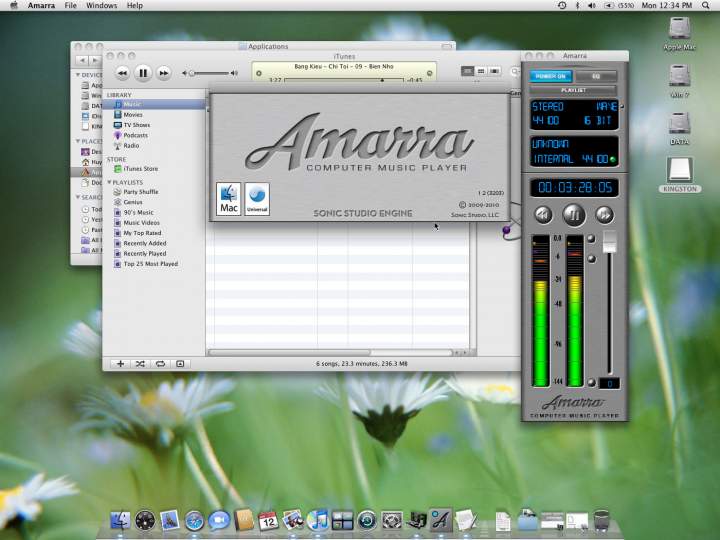Click iTunes previous track button
Screen dimensions: 720x540
point(122,73)
